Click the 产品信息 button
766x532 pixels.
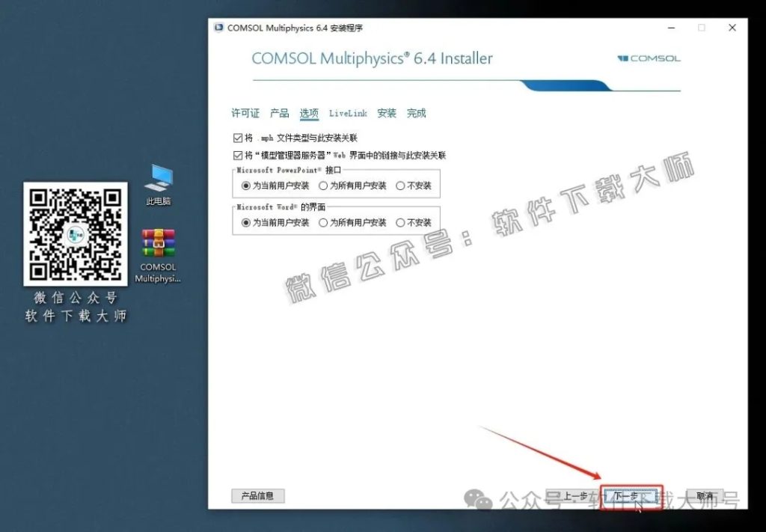pos(257,495)
